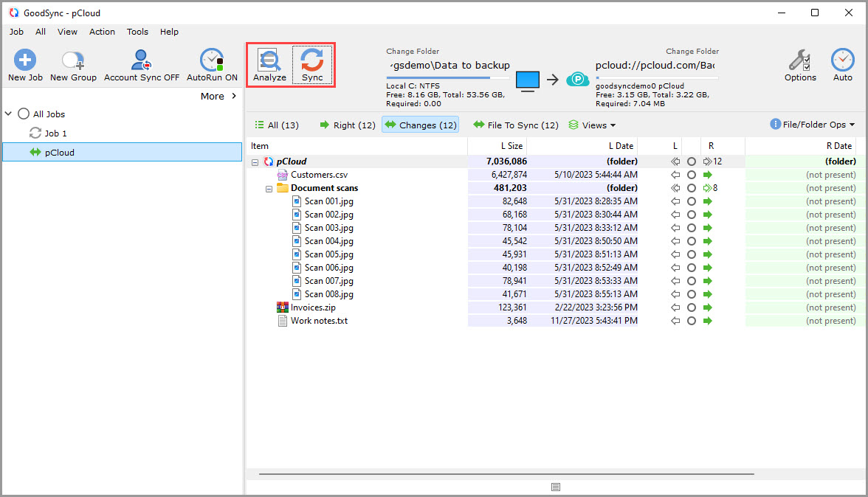Click the pcloud:// right folder path field
Image resolution: width=868 pixels, height=497 pixels.
[655, 65]
